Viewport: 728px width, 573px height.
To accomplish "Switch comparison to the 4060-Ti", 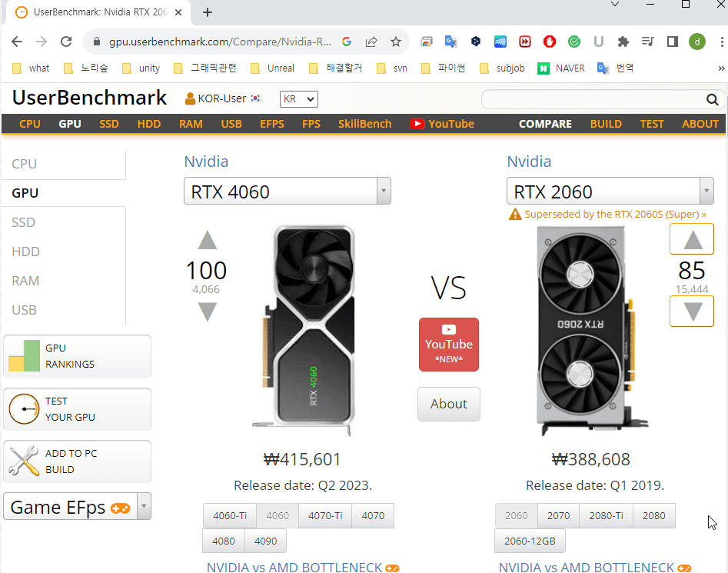I will click(x=230, y=515).
